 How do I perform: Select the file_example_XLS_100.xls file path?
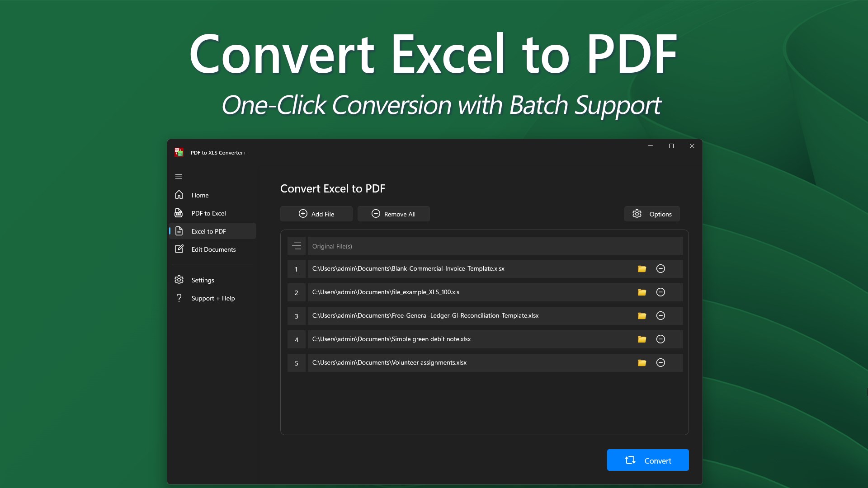[386, 292]
